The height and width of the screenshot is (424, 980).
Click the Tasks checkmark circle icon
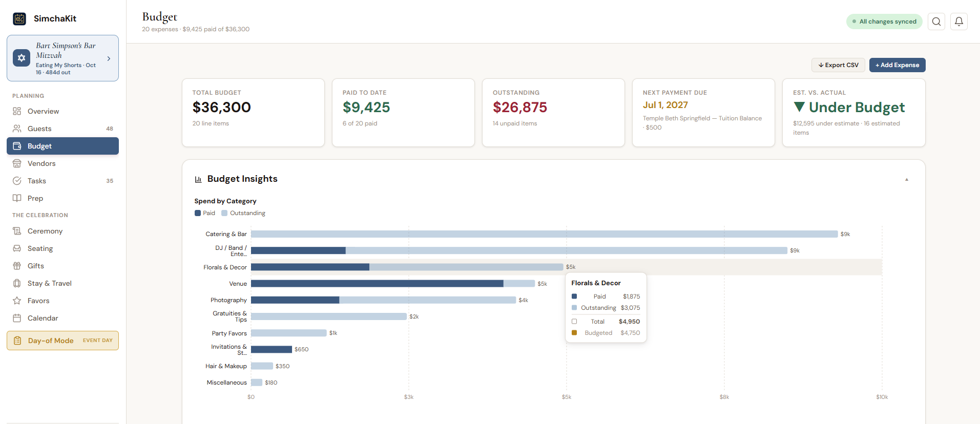point(17,181)
